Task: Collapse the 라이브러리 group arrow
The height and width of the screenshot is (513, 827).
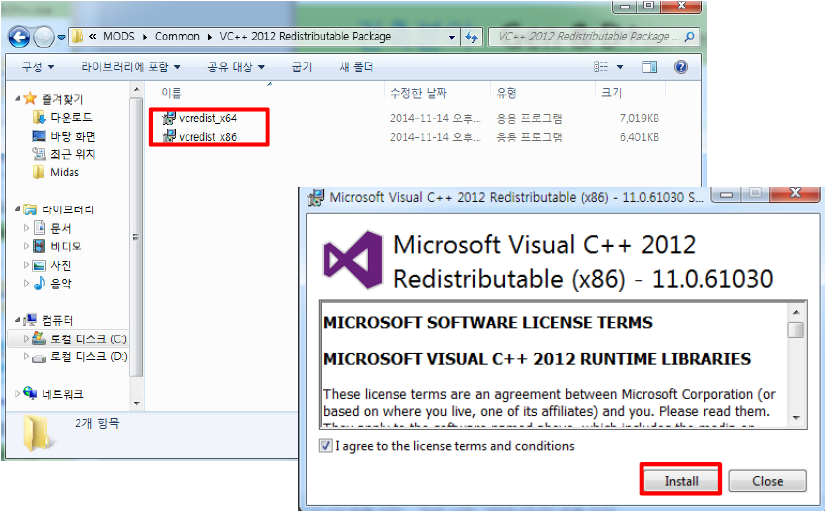Action: point(17,209)
